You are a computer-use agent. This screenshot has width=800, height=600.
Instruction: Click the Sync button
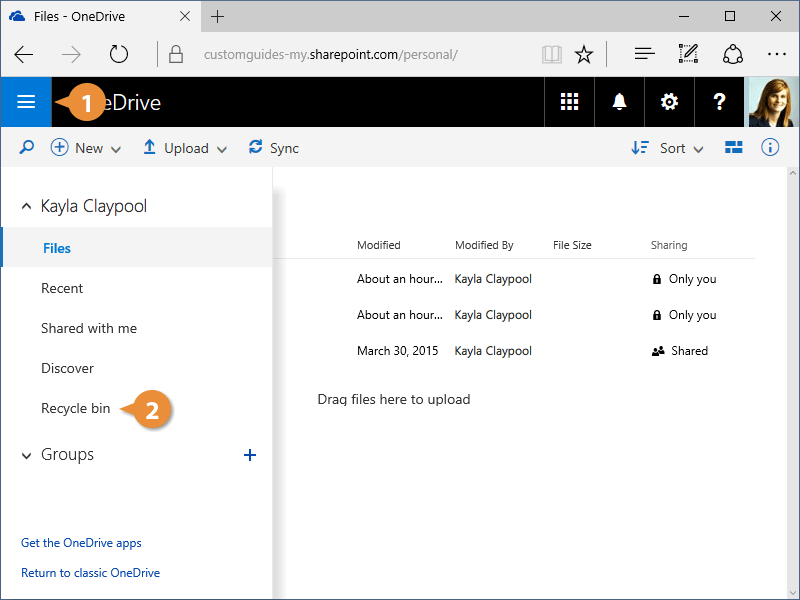[x=274, y=148]
